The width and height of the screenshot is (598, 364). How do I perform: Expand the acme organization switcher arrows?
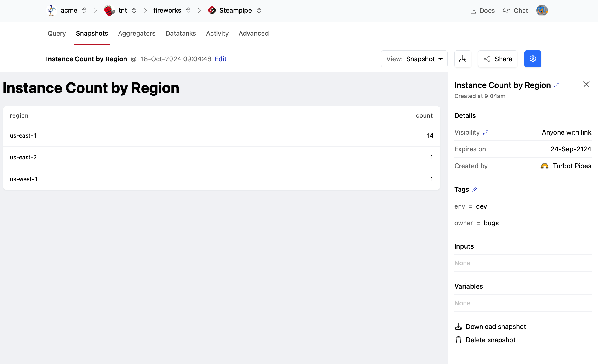click(84, 11)
